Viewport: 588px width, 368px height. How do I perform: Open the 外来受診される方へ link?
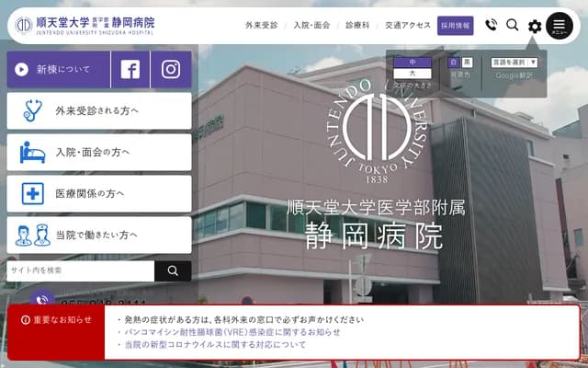(x=99, y=110)
